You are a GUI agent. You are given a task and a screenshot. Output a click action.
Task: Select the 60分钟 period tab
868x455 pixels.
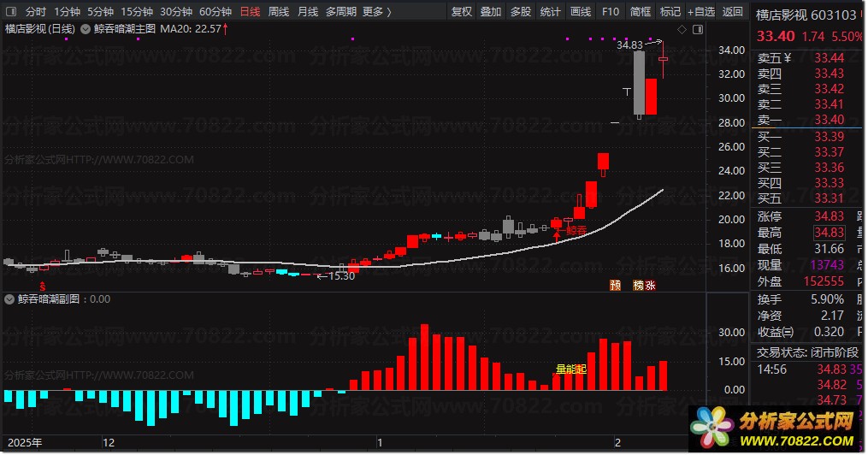(216, 11)
